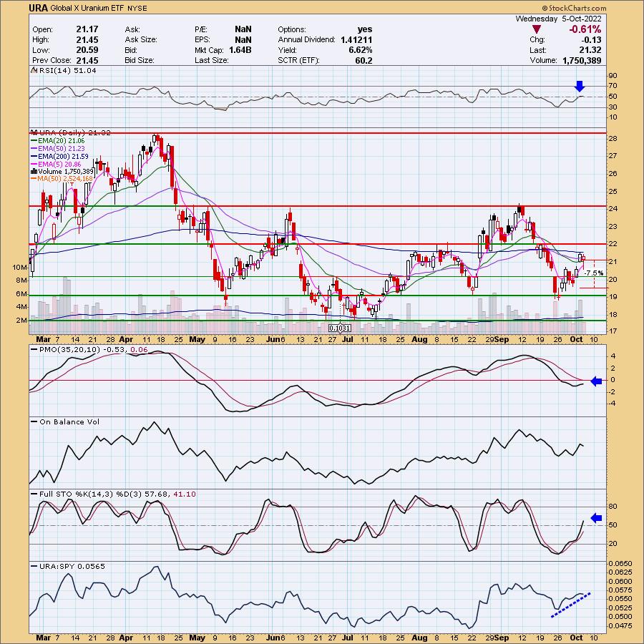The height and width of the screenshot is (644, 644).
Task: Click the -4 PMO axis label
Action: (613, 404)
